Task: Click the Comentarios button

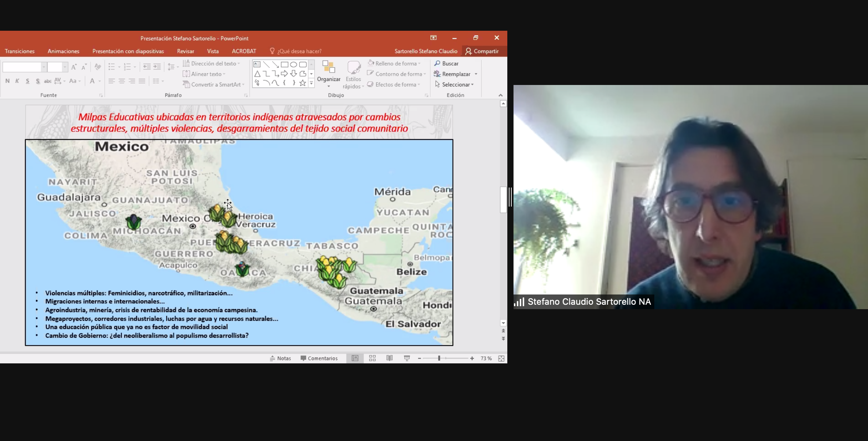Action: pyautogui.click(x=319, y=358)
